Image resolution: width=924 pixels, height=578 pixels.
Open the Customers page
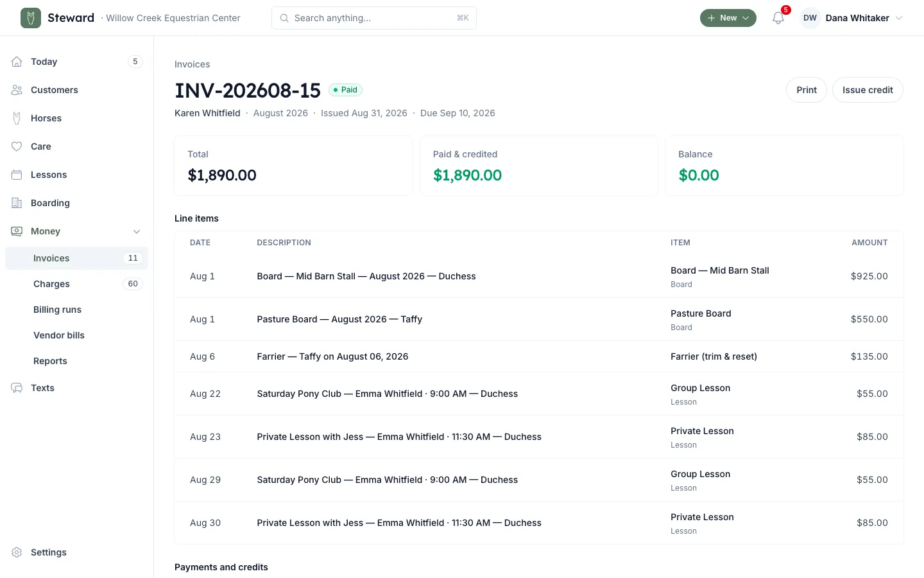pyautogui.click(x=77, y=90)
